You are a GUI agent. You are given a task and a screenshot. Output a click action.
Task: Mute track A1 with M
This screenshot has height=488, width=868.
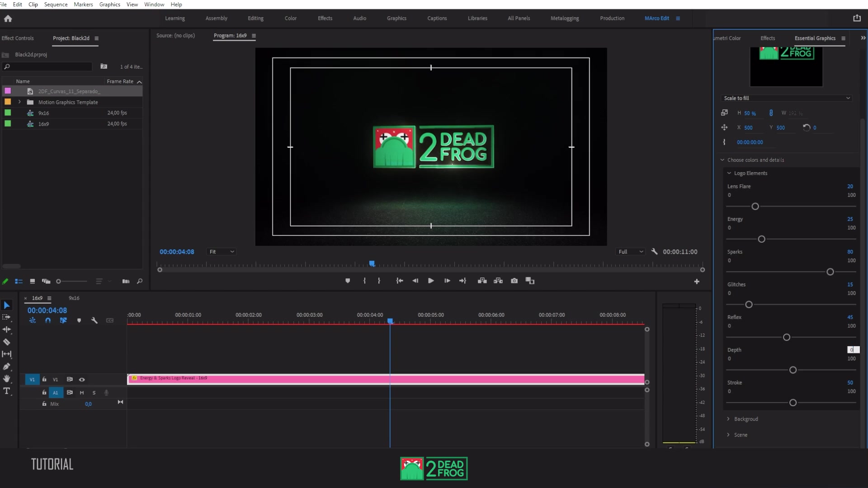(x=82, y=393)
